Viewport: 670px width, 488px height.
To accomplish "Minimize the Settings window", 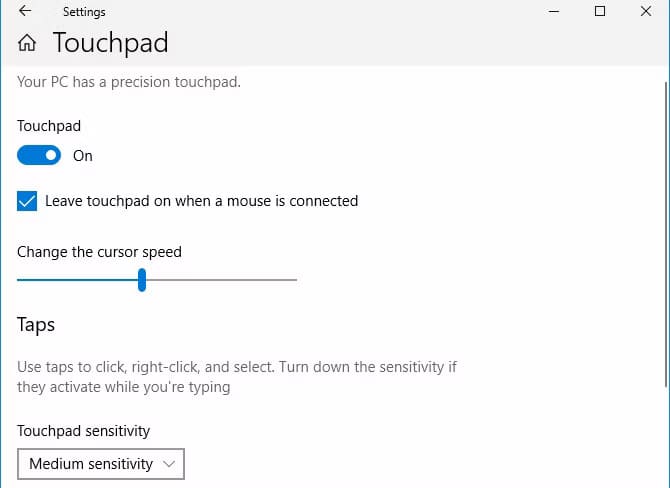I will [x=555, y=12].
